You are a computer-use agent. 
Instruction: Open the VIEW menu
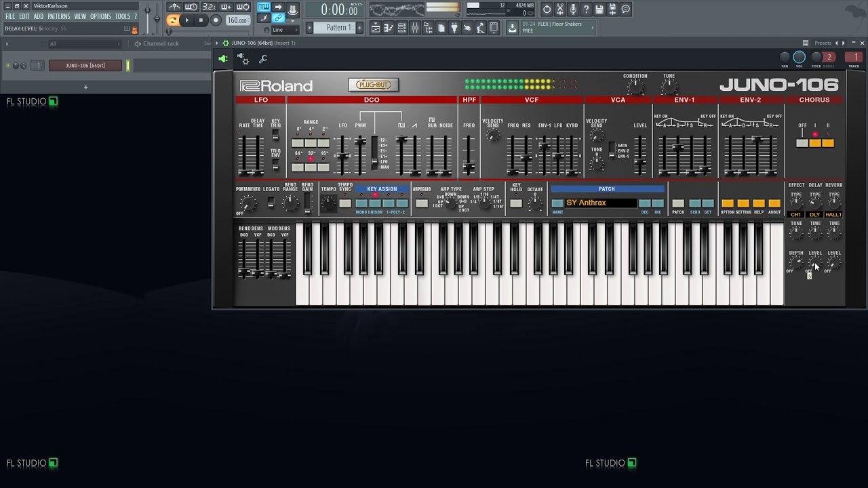(80, 16)
